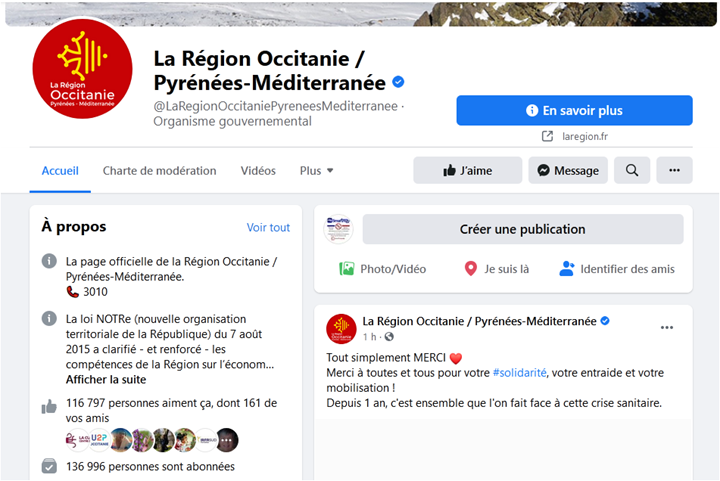
Task: Open post options three-dot menu
Action: tap(667, 327)
